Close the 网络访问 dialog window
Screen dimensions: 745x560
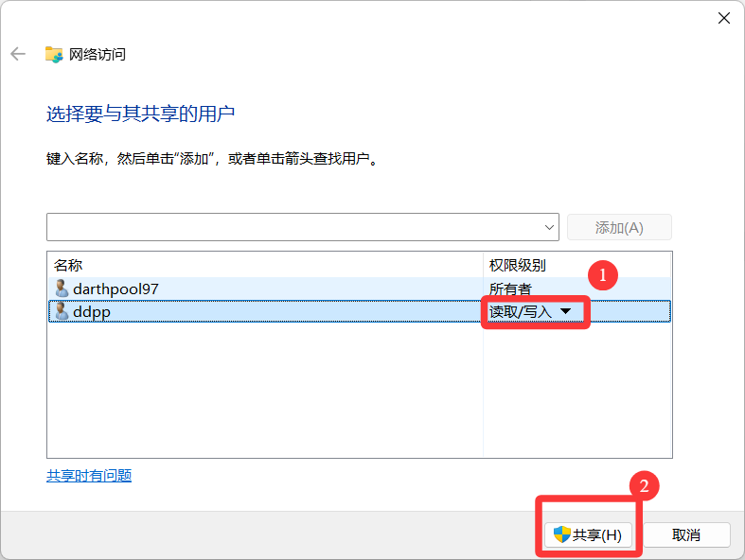[723, 18]
